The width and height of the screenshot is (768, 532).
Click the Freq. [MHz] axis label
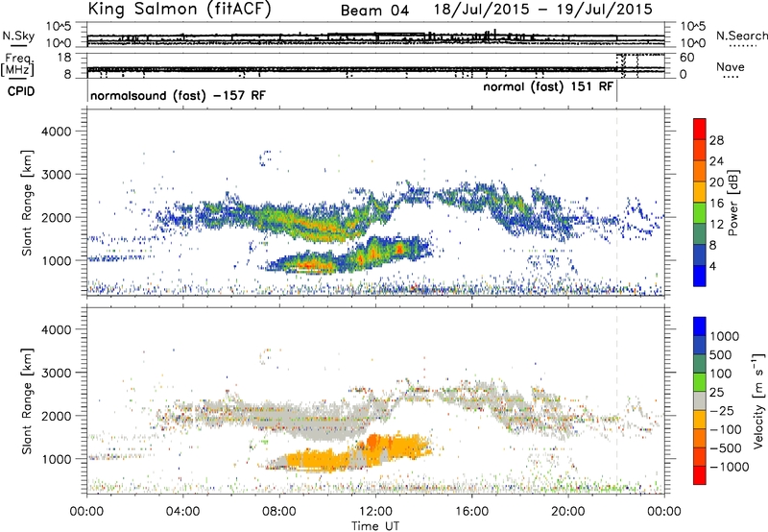17,66
